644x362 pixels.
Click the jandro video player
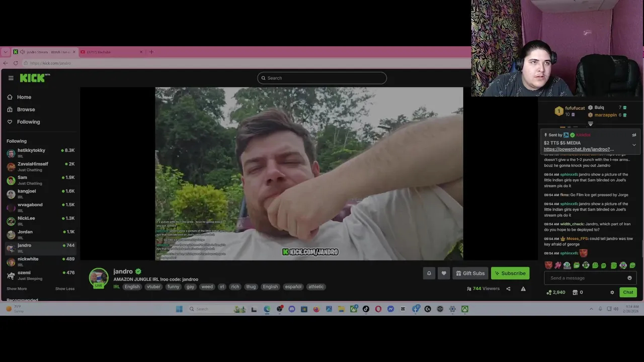tap(309, 173)
